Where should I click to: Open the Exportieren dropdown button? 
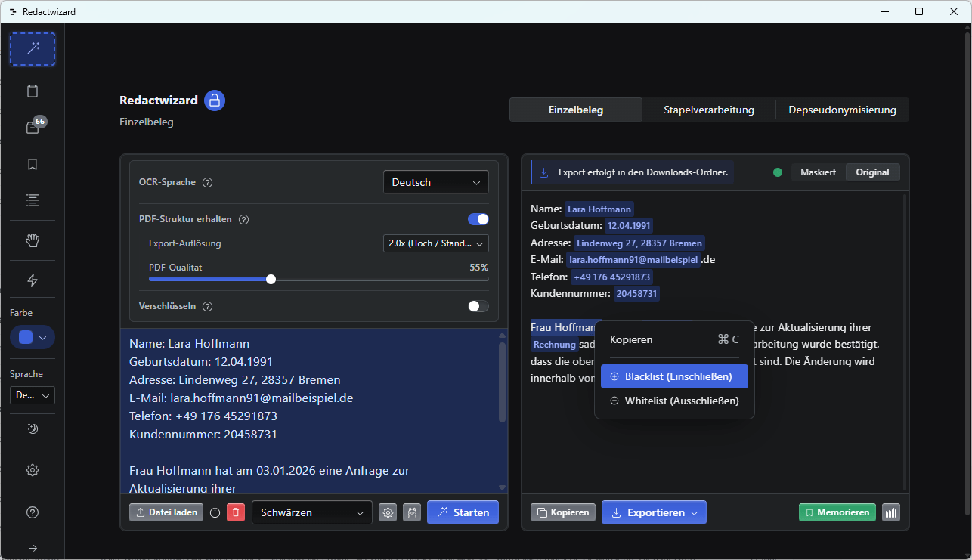point(654,512)
